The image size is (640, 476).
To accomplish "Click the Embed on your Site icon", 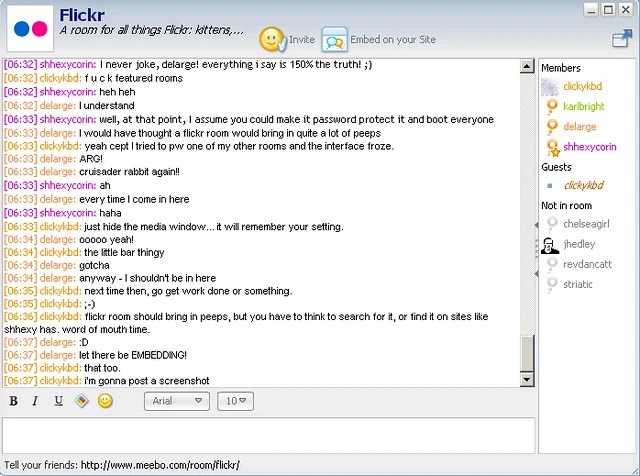I will click(x=334, y=40).
